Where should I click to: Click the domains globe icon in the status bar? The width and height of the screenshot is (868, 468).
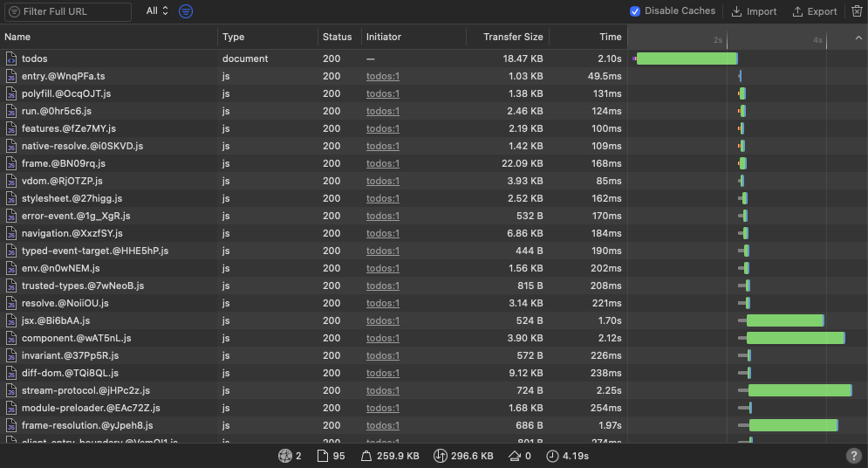285,456
